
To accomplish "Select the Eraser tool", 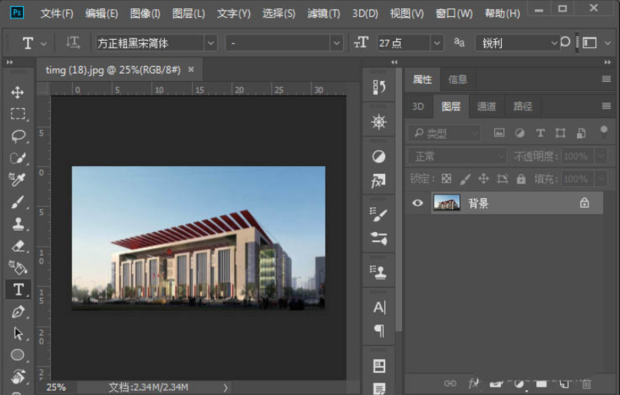I will tap(18, 246).
